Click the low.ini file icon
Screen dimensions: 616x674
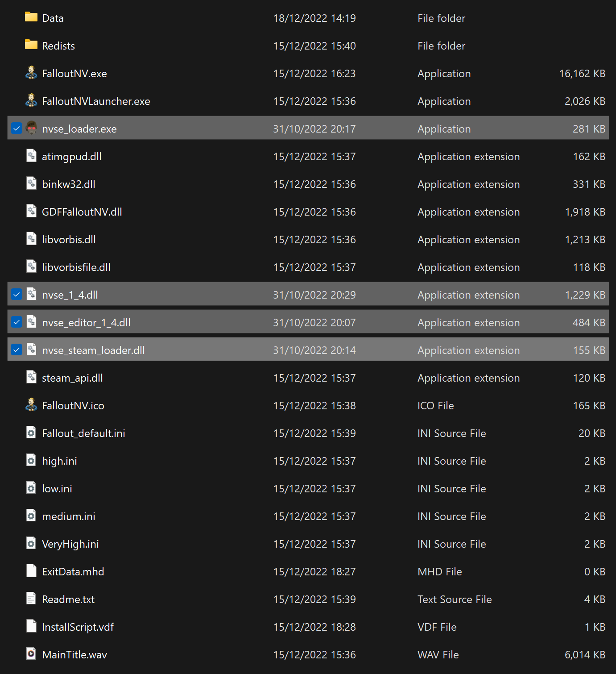coord(31,488)
